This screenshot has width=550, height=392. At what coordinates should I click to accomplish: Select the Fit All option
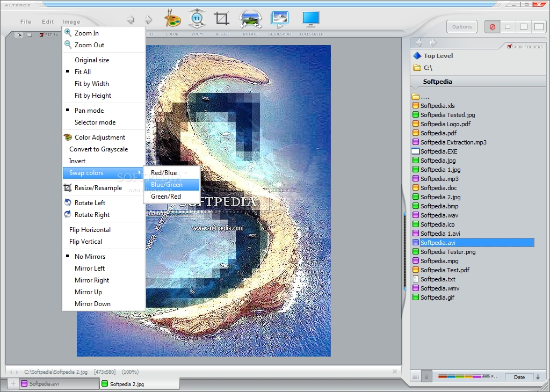[x=104, y=72]
